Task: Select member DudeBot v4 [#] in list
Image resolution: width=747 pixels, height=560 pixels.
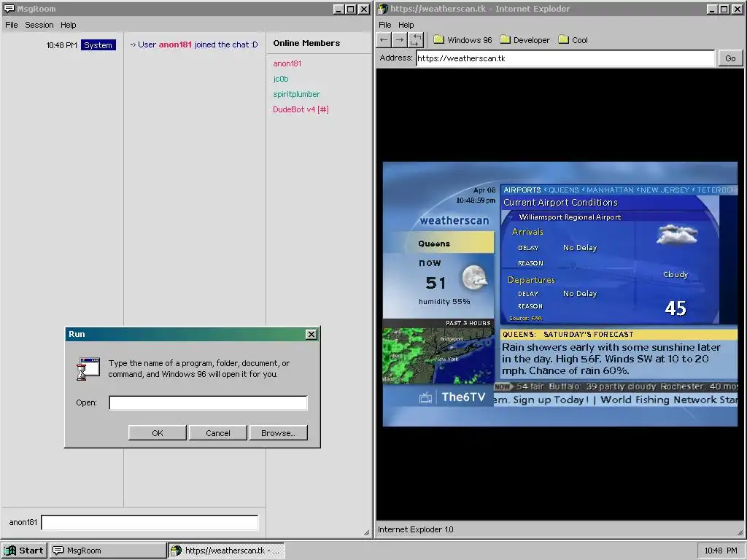Action: [x=301, y=109]
